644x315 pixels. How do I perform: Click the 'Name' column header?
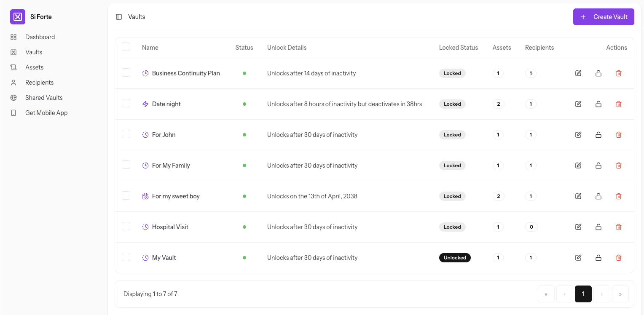pos(150,48)
